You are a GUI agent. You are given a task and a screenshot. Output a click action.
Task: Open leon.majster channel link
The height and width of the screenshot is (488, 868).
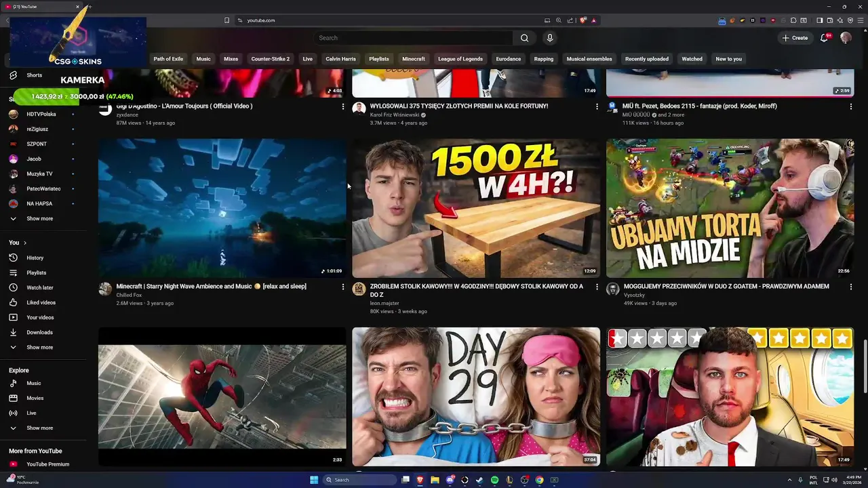(x=384, y=303)
